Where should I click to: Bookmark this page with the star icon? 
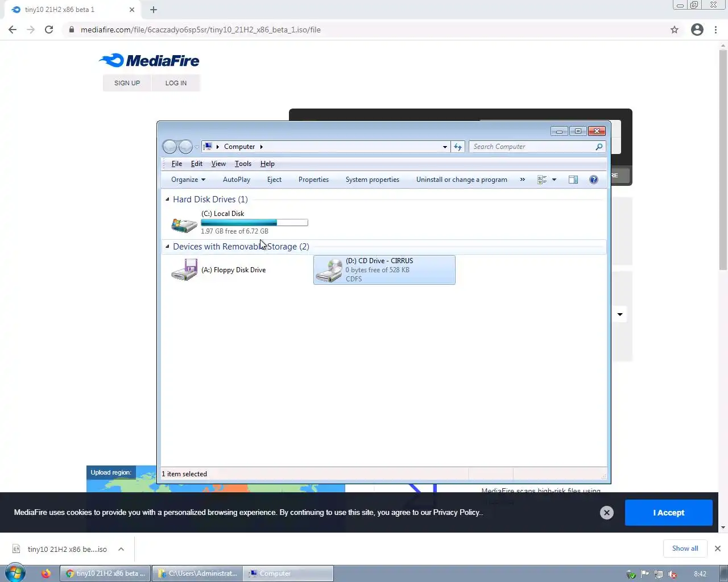tap(675, 30)
